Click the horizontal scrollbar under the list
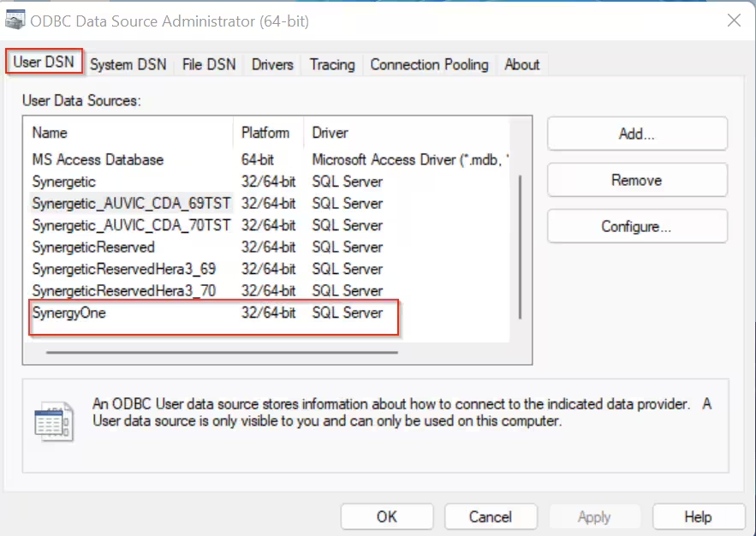756x536 pixels. (x=222, y=353)
